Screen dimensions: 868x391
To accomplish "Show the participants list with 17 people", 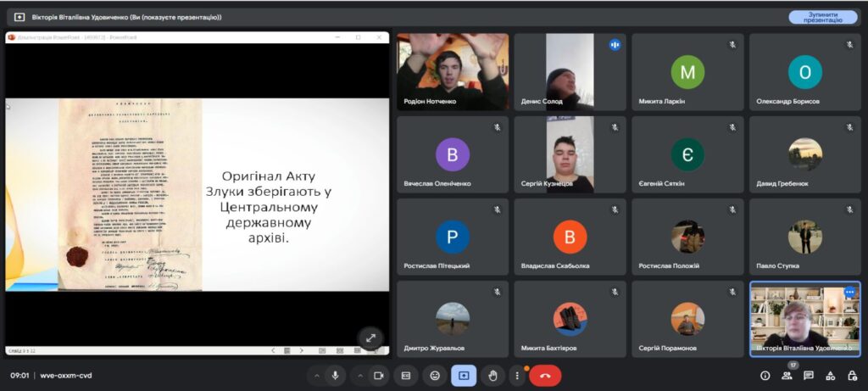I will (x=787, y=375).
